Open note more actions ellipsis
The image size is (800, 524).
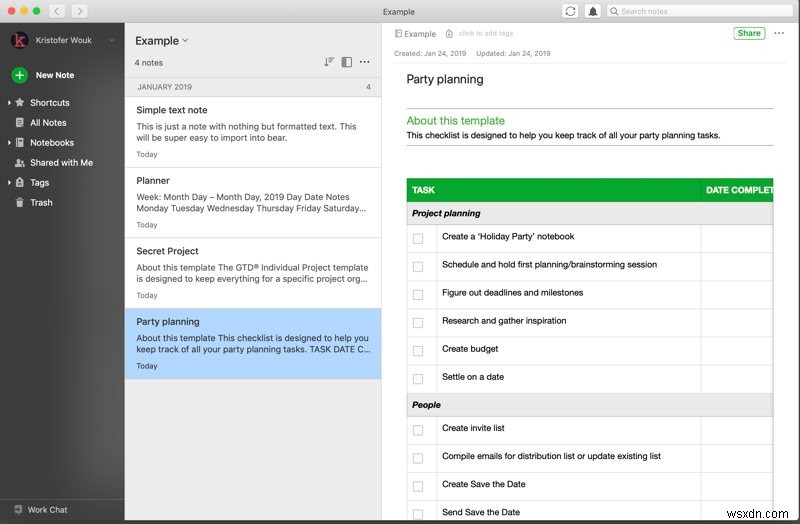click(779, 33)
